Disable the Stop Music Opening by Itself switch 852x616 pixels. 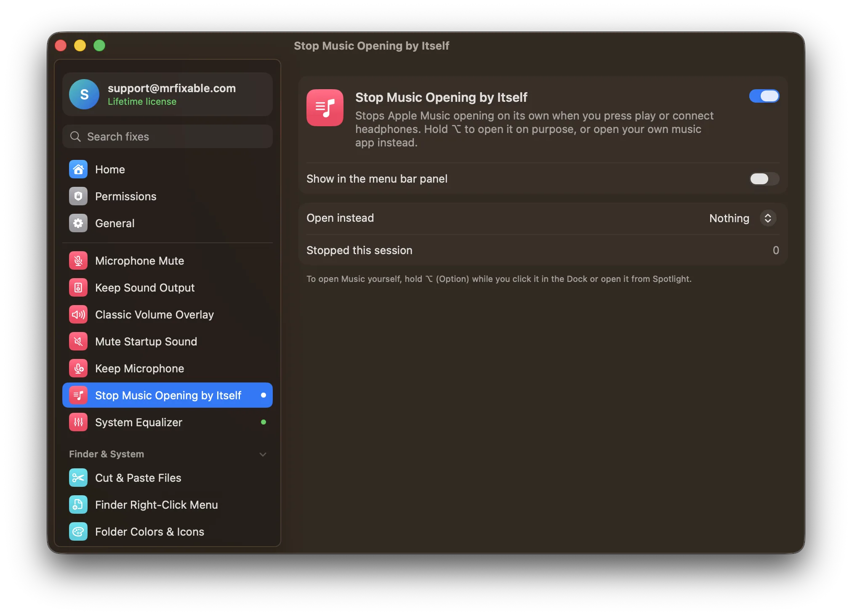coord(764,96)
